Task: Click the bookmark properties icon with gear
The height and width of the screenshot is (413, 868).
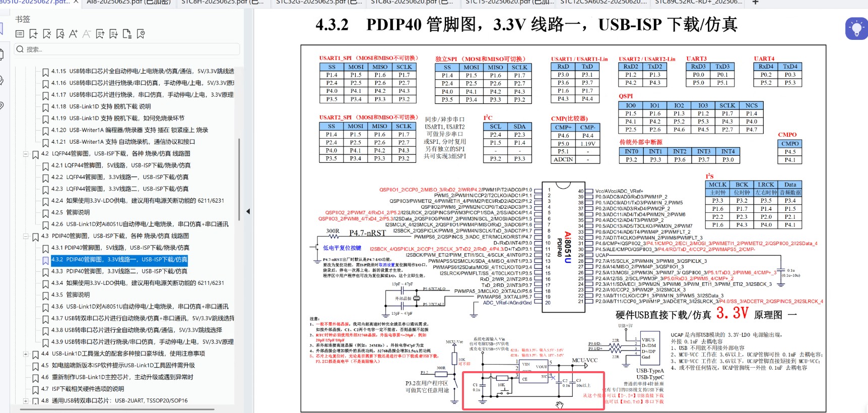Action: coord(141,34)
